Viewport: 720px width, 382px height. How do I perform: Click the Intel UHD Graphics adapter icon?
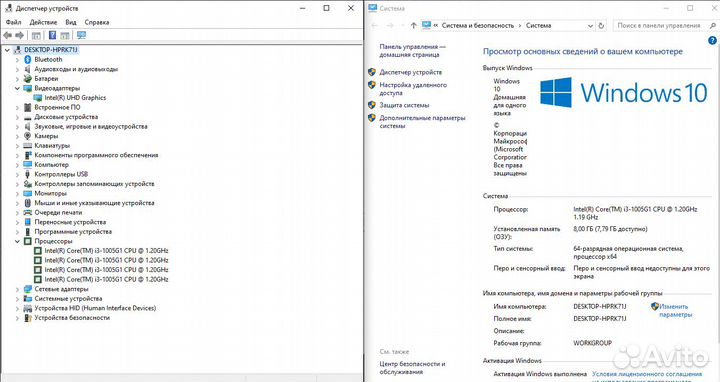[38, 98]
